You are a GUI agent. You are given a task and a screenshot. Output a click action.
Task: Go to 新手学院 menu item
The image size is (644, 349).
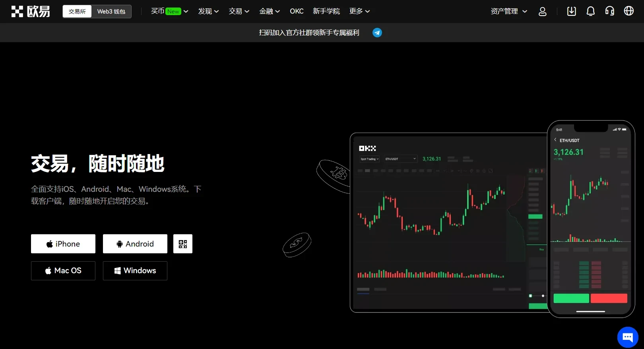coord(326,12)
